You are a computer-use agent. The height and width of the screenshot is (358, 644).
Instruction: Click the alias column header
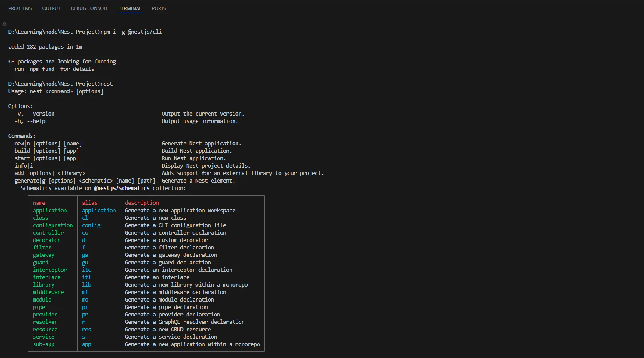pos(89,203)
